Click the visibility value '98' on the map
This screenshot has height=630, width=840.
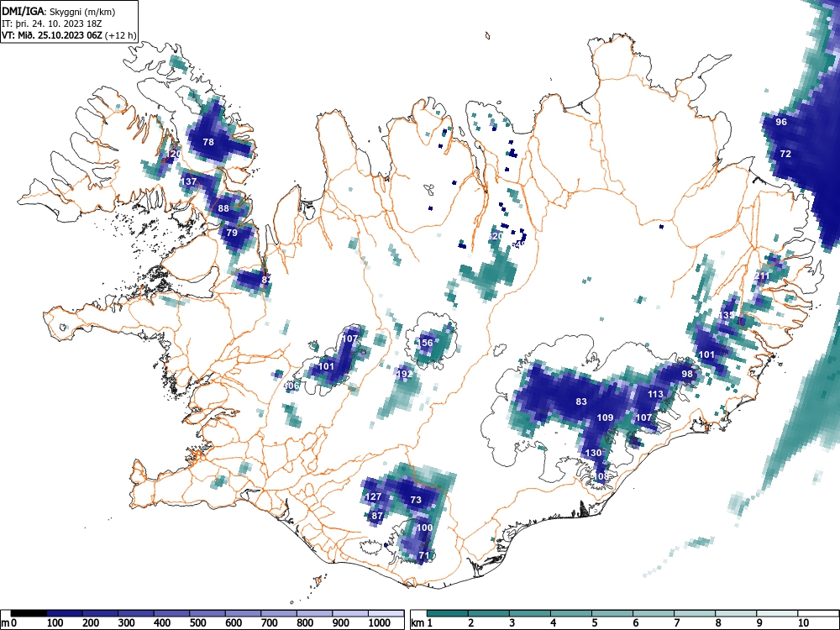click(x=687, y=374)
